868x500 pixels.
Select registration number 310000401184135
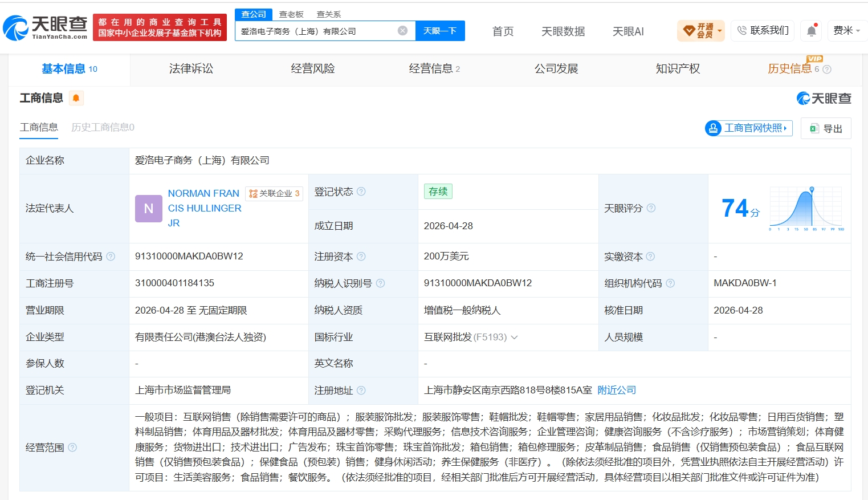tap(174, 283)
